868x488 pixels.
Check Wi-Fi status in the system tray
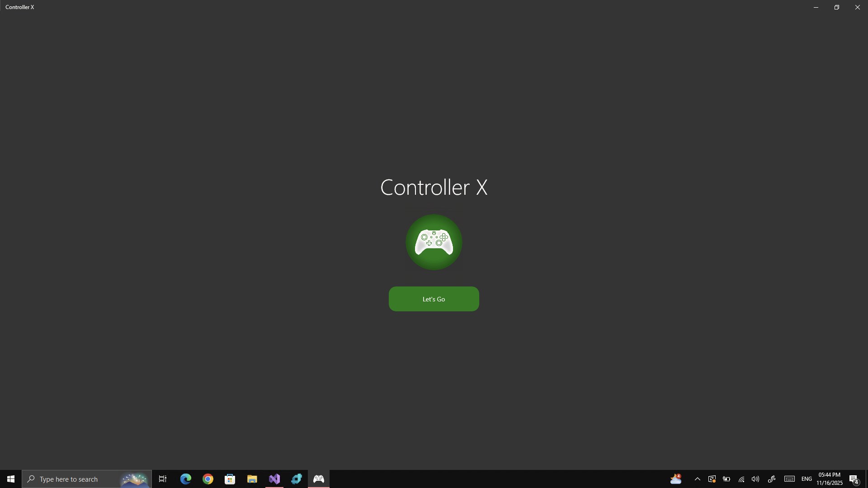tap(741, 479)
